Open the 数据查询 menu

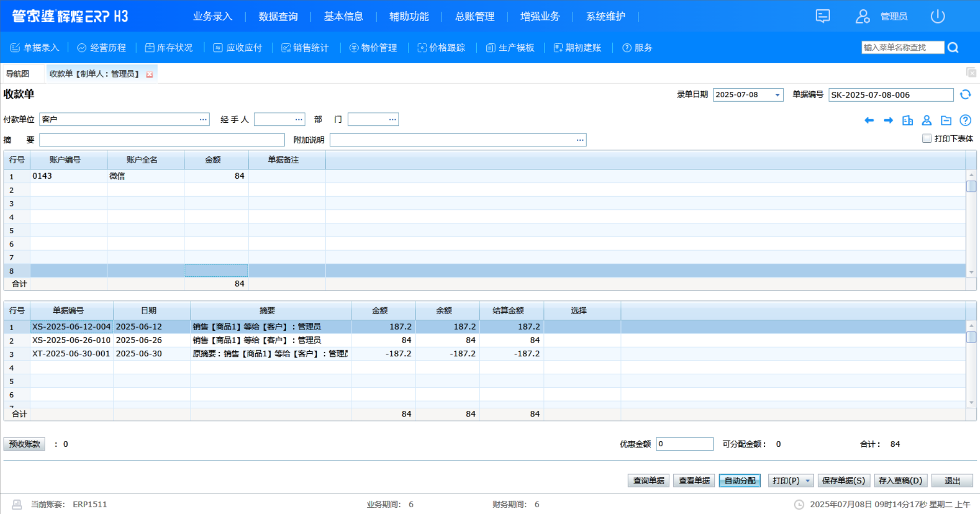[278, 16]
